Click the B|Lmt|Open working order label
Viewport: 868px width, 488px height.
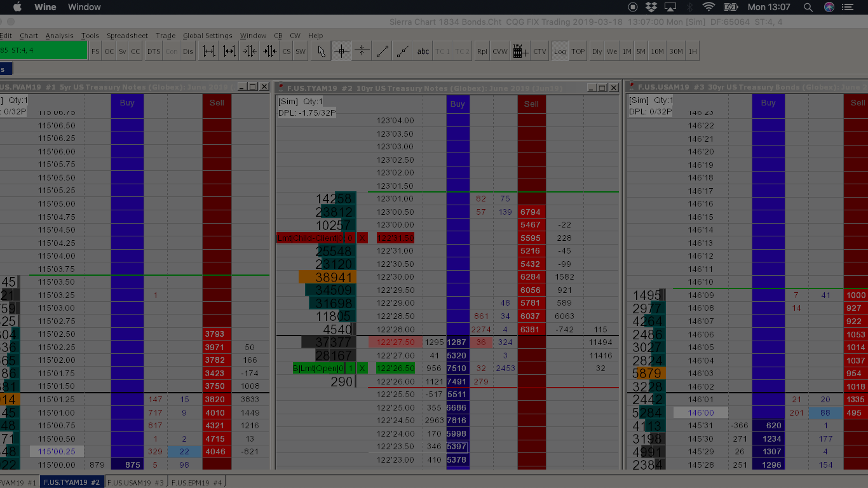[x=318, y=368]
